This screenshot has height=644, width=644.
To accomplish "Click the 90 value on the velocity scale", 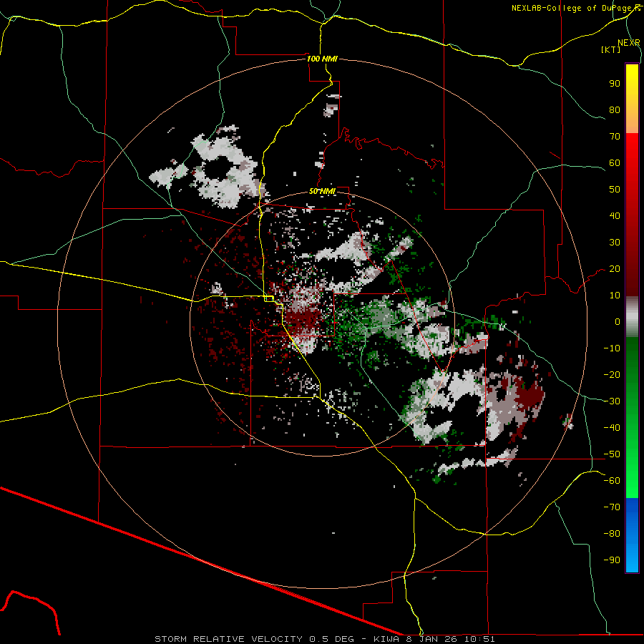I will point(615,84).
